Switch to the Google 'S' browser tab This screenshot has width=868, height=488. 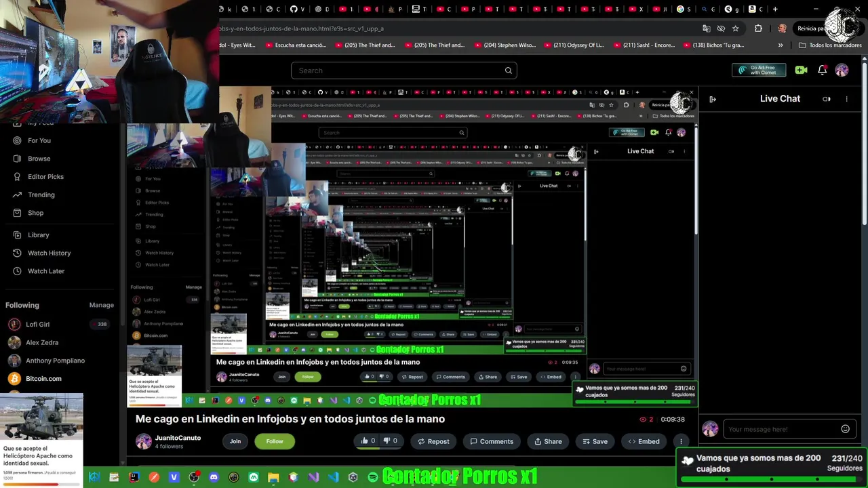click(x=683, y=9)
